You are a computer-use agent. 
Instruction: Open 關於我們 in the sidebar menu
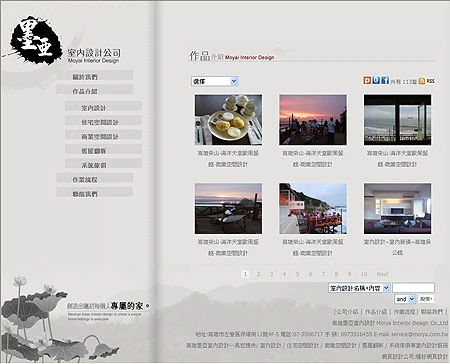95,76
